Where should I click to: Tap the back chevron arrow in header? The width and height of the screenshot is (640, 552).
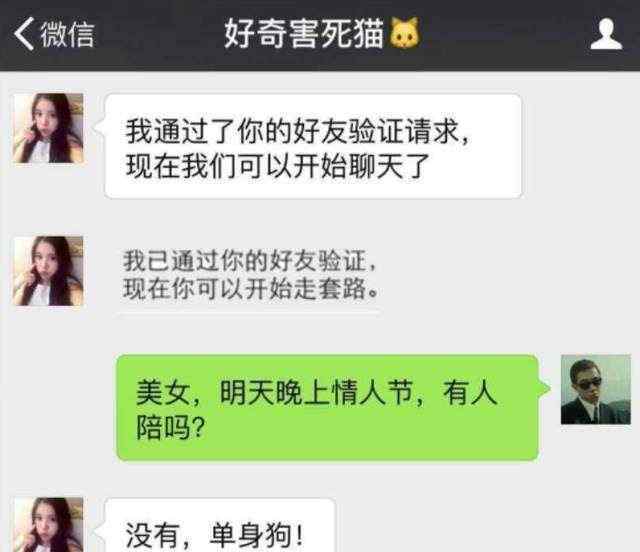24,34
